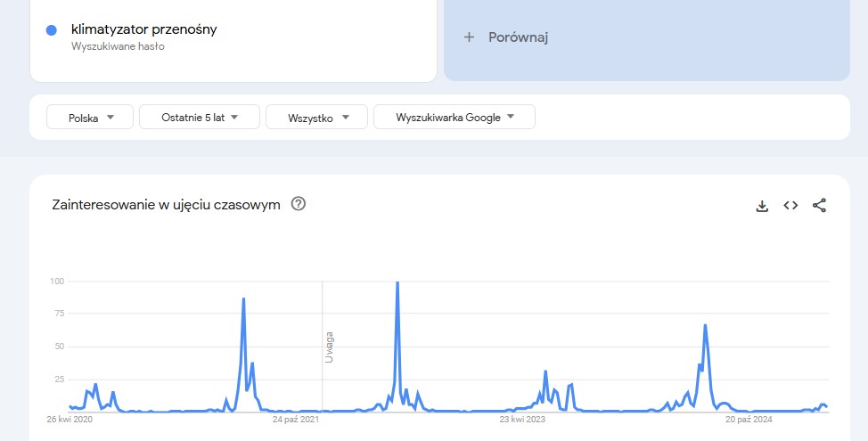Open the Wszystko category dropdown
Screen dimensions: 868x441
coord(315,118)
